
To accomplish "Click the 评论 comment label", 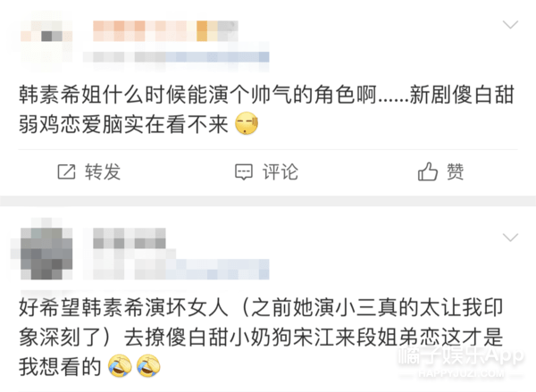I will (x=281, y=171).
